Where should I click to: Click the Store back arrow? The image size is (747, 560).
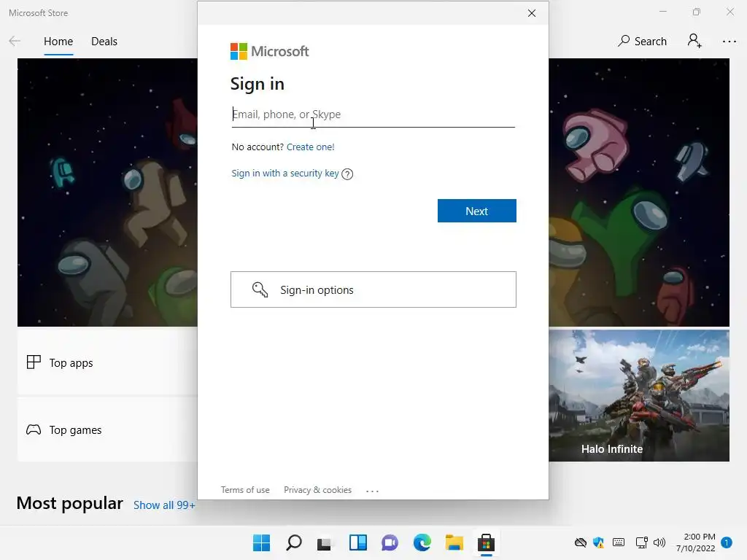[x=15, y=42]
